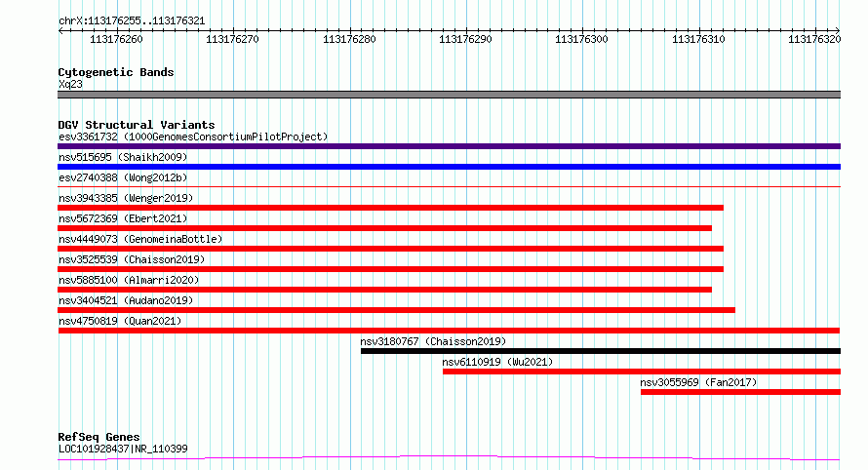Open nsv6110919 (Wu2021) variant label
Image resolution: width=868 pixels, height=470 pixels.
pos(497,362)
